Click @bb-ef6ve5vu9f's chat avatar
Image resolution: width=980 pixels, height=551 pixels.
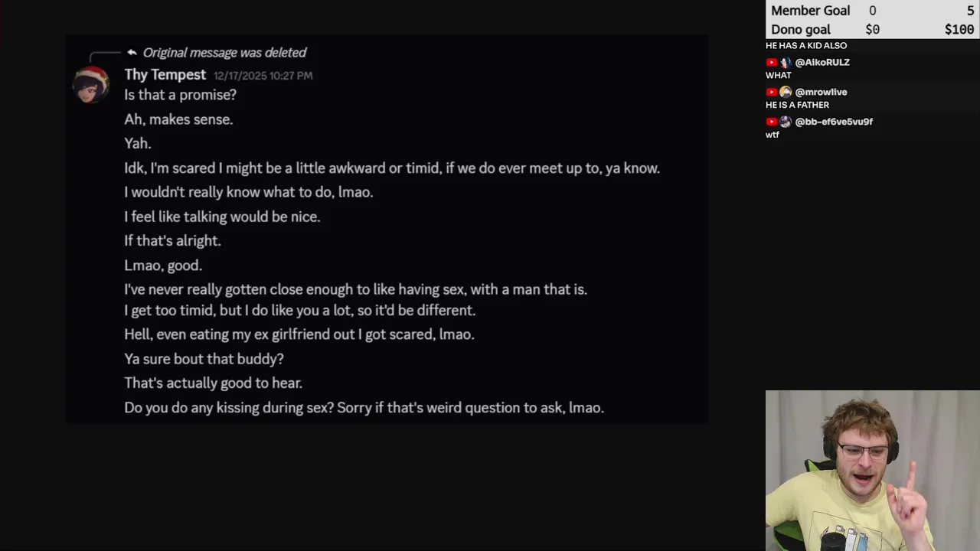click(x=785, y=122)
